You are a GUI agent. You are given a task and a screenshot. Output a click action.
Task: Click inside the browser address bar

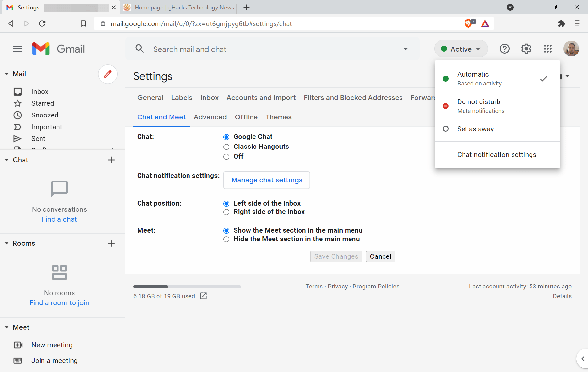[x=229, y=23]
